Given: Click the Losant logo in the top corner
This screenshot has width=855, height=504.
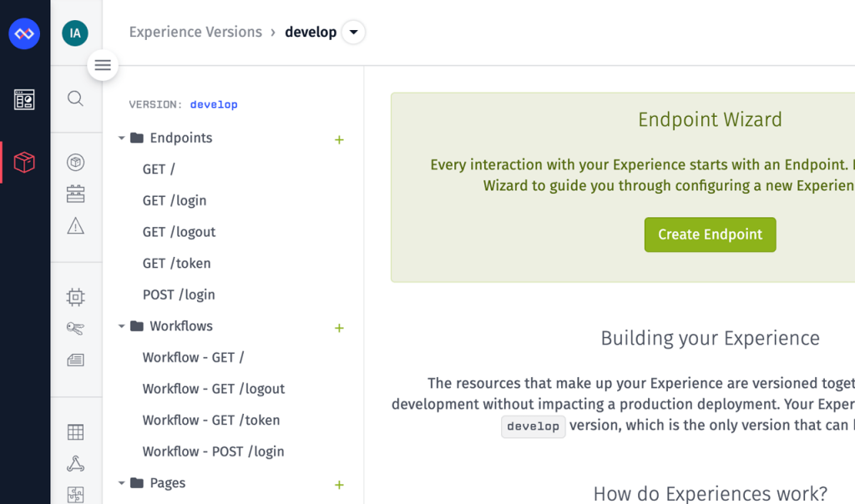Looking at the screenshot, I should pyautogui.click(x=24, y=33).
